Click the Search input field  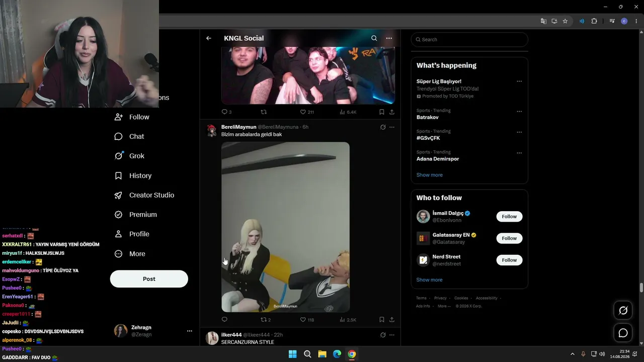tap(469, 40)
